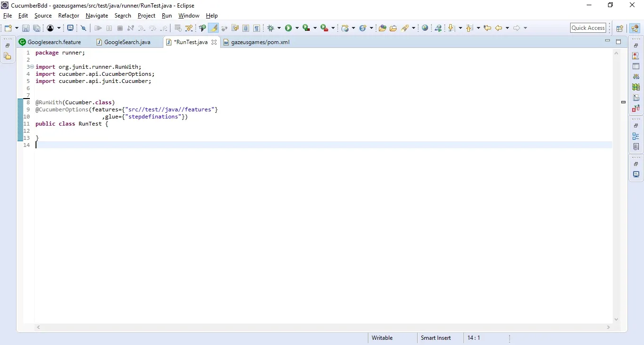644x345 pixels.
Task: Open the Coverage dropdown arrow
Action: point(315,28)
